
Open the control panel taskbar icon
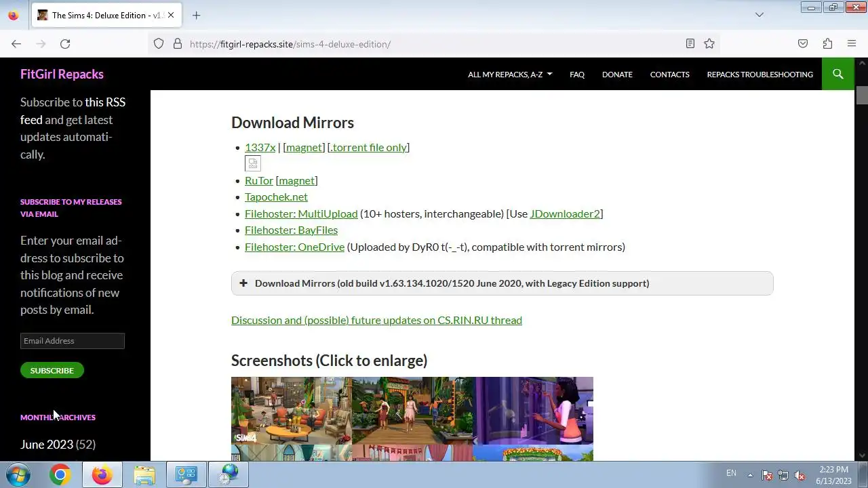[186, 474]
